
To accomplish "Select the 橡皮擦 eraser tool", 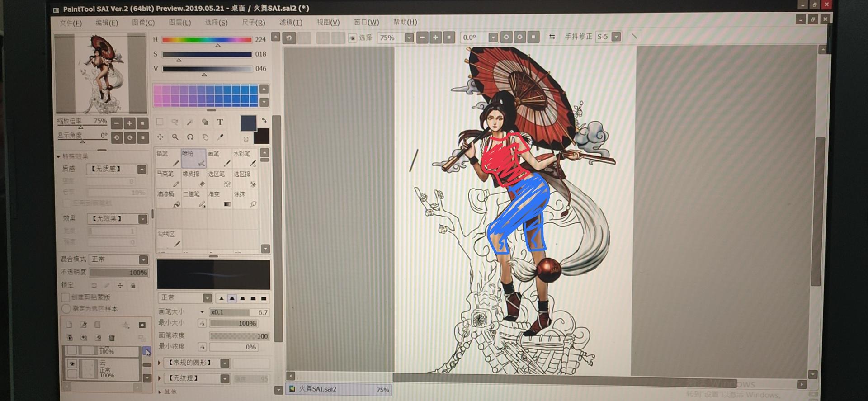I will tap(193, 179).
